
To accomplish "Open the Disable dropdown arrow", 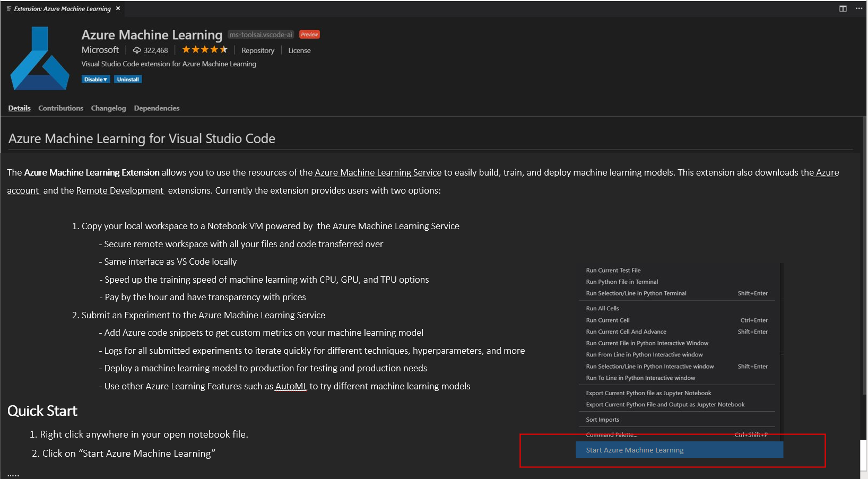I will pos(106,79).
